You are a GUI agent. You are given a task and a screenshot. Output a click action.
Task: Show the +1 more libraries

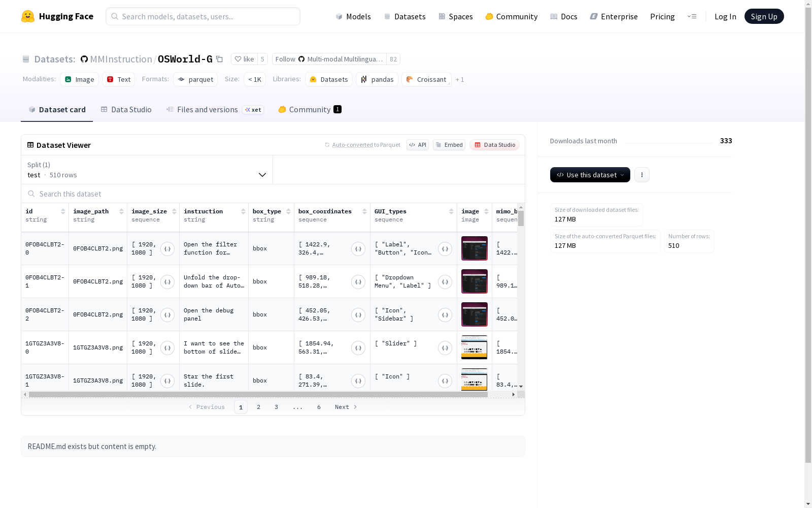(x=460, y=79)
